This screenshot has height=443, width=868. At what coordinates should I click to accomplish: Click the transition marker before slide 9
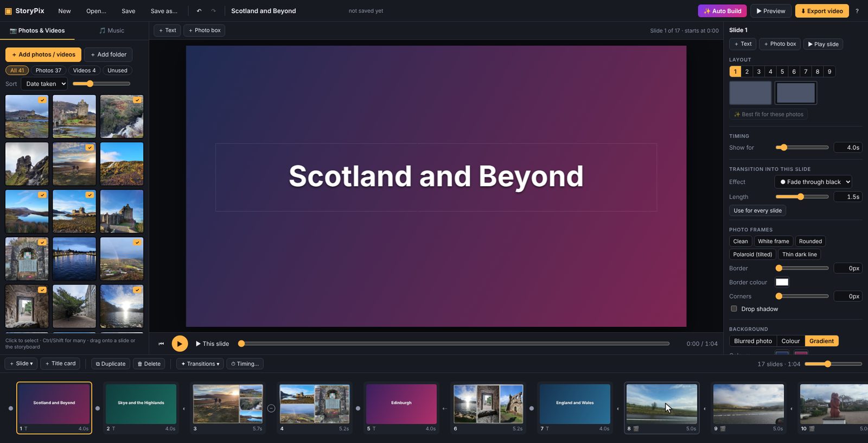coord(705,408)
